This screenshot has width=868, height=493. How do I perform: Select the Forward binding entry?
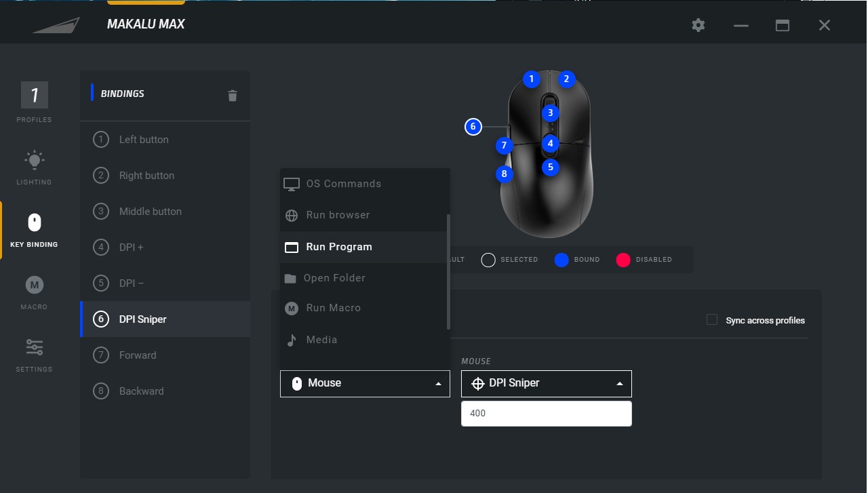coord(138,355)
